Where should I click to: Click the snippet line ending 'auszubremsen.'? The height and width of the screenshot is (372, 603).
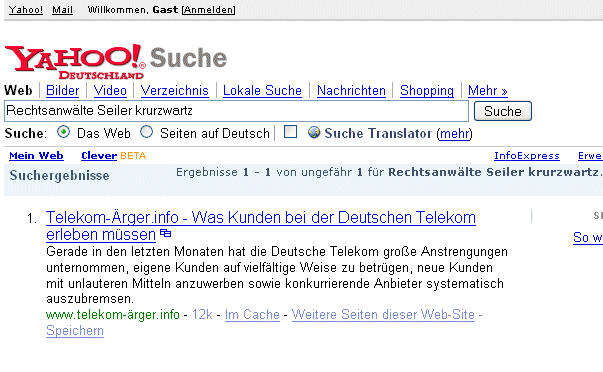point(90,299)
